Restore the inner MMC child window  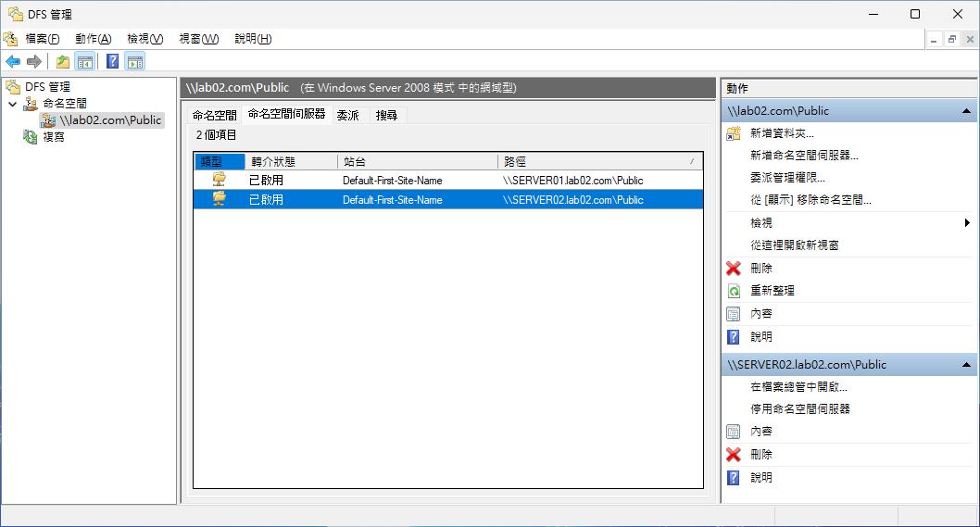(952, 40)
